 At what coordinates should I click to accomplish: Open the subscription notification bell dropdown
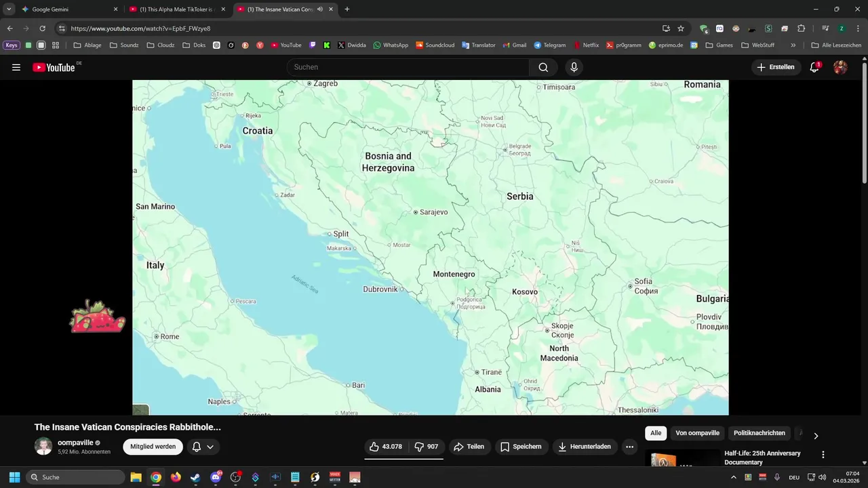click(203, 447)
